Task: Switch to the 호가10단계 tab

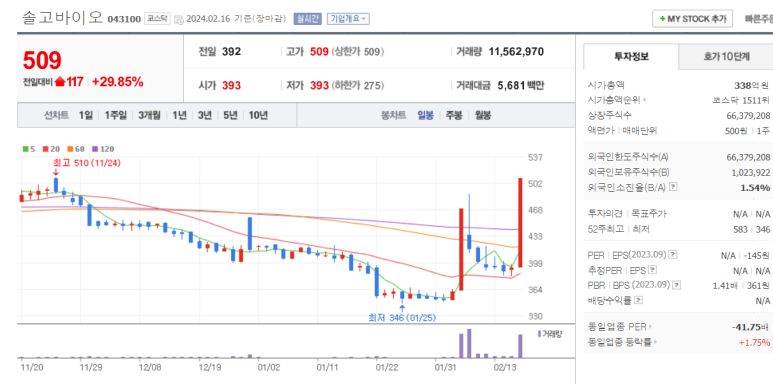Action: (x=726, y=56)
